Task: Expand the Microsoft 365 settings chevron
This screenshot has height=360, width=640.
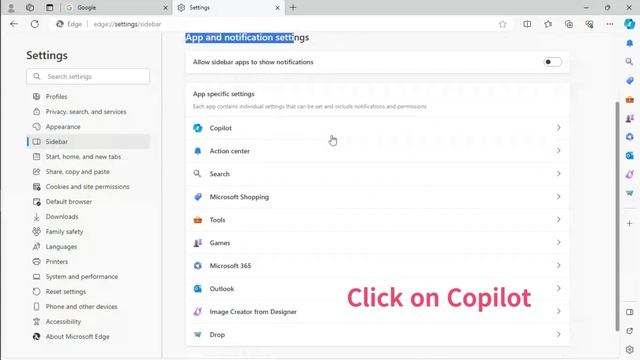Action: tap(558, 265)
